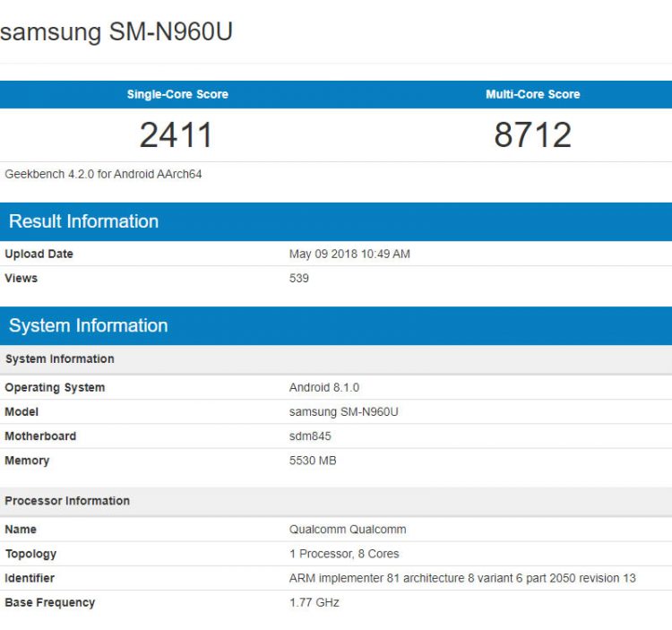The height and width of the screenshot is (630, 672).
Task: Click the processor 'Name' label
Action: click(x=21, y=530)
